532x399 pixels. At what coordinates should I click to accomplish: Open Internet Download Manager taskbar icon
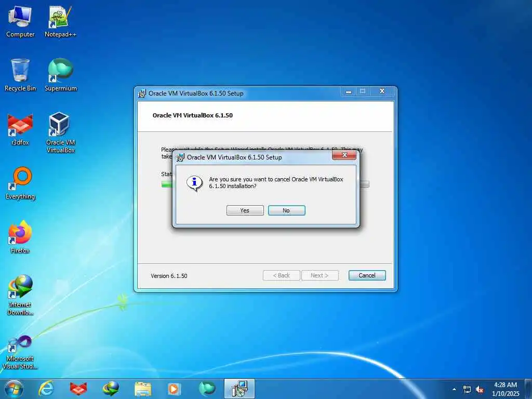[x=111, y=389]
